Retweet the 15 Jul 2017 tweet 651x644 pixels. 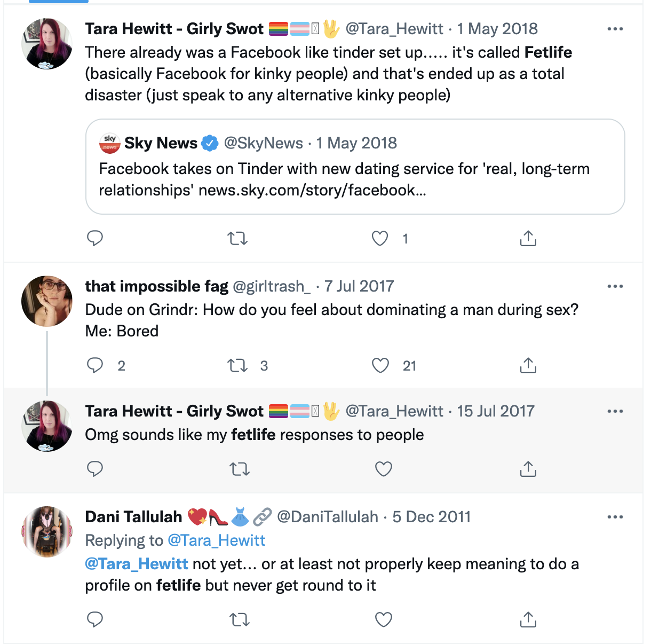[x=239, y=469]
